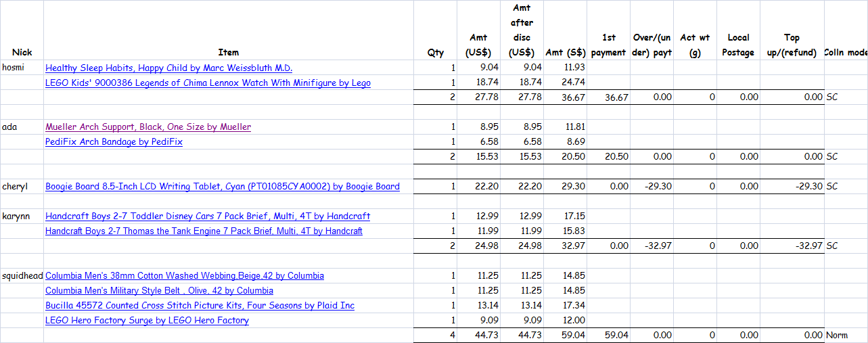Select the 24.98 US$ total for karynn
Screen dimensions: 868x343
point(478,246)
